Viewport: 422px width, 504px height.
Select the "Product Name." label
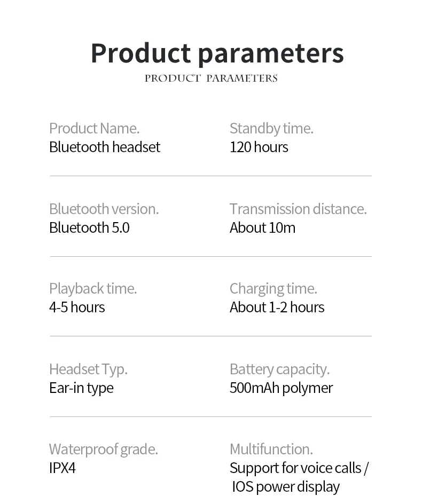94,129
